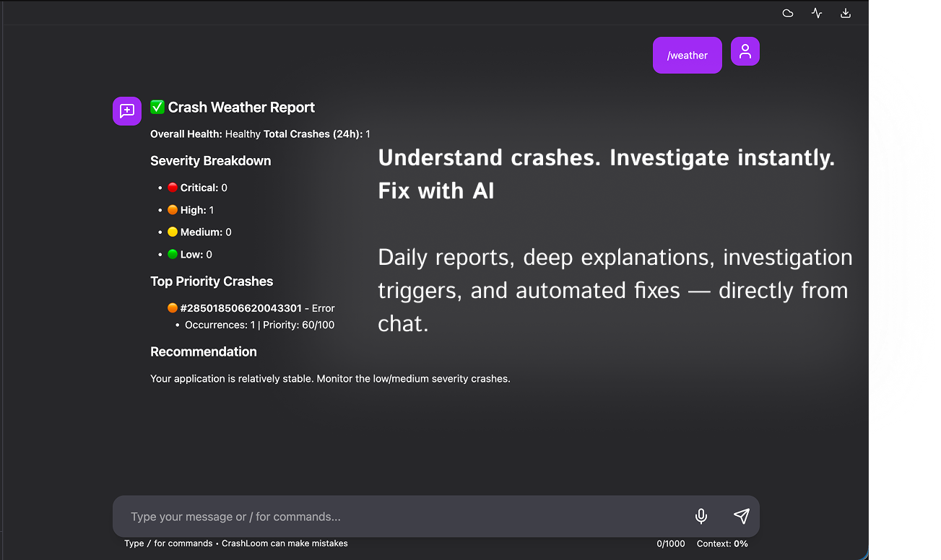Screen dimensions: 941x560
Task: Click the Context: 0% indicator
Action: (x=721, y=543)
